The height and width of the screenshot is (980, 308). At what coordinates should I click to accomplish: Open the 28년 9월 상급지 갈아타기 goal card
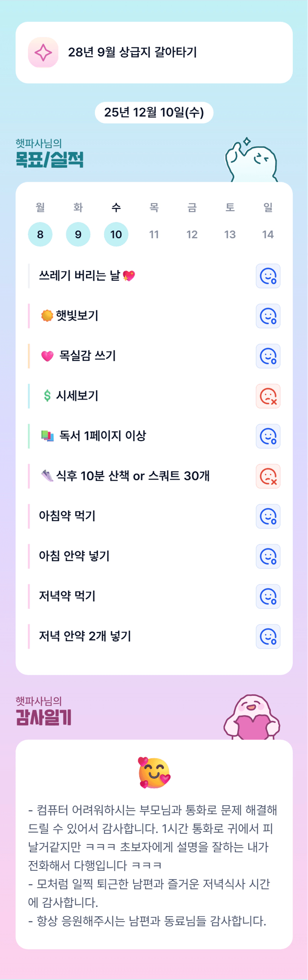pos(154,53)
